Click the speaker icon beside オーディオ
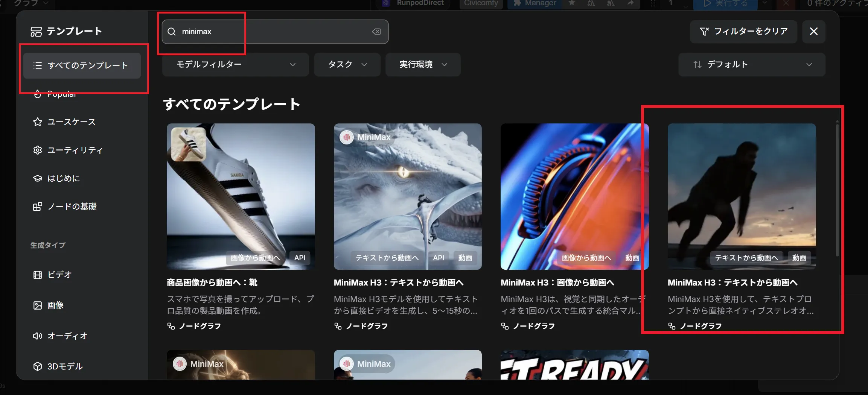 tap(38, 336)
